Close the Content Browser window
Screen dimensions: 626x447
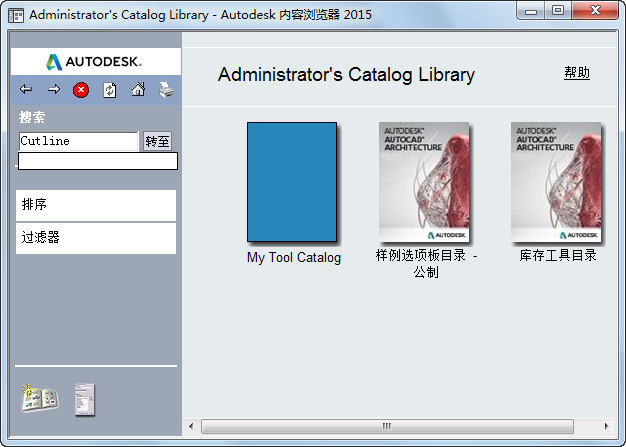(595, 11)
